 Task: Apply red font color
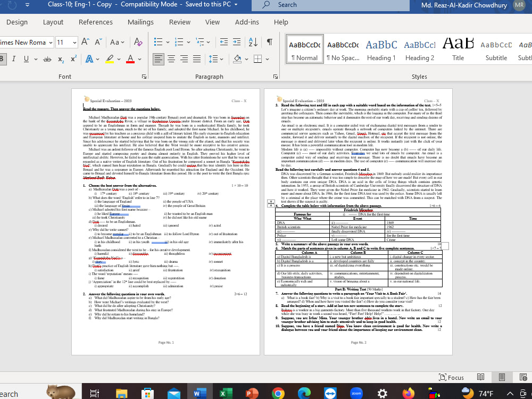pos(130,59)
